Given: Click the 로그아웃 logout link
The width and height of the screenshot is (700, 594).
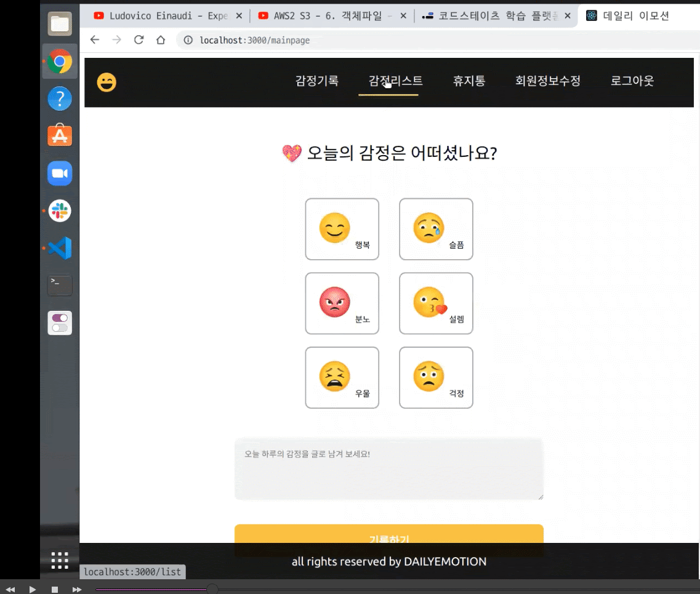Looking at the screenshot, I should (632, 81).
